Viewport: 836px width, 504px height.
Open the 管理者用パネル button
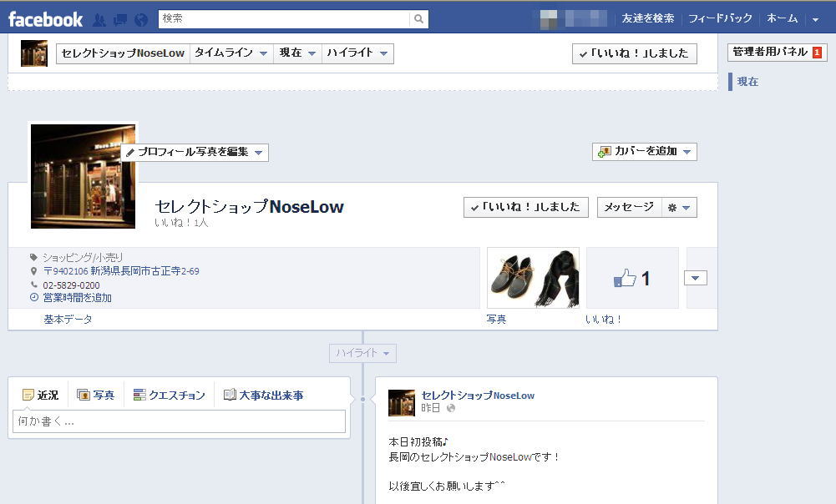[777, 53]
